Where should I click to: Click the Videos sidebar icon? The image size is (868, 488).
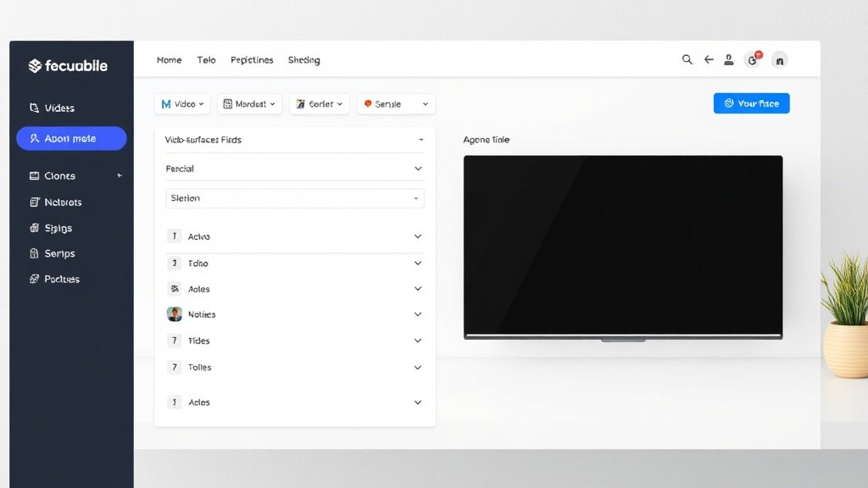point(34,108)
